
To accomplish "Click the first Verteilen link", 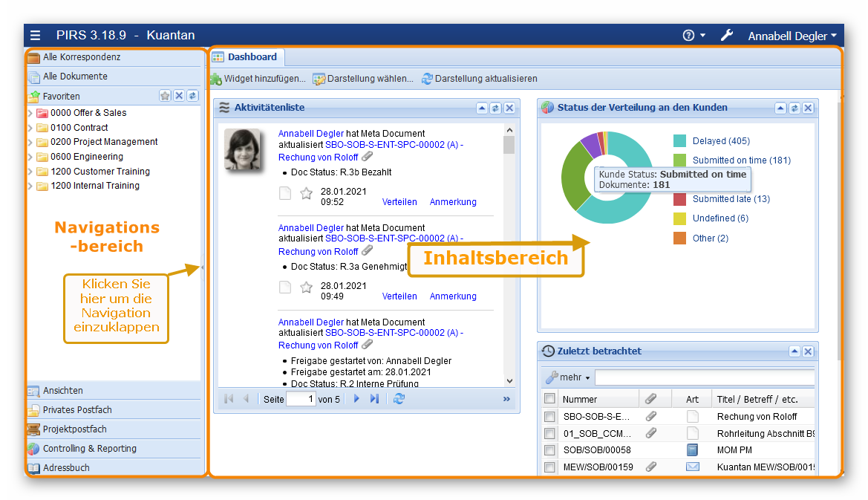I will (399, 202).
